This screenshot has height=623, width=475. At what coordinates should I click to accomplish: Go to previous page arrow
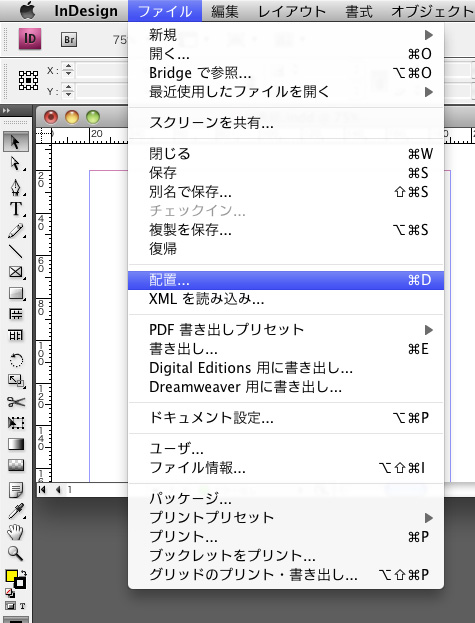(58, 490)
